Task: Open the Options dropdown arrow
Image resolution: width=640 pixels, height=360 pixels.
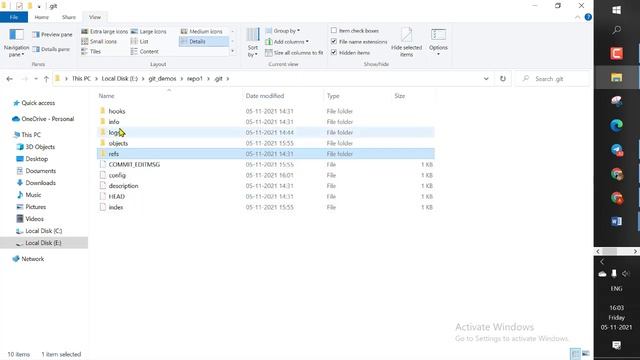Action: [438, 54]
